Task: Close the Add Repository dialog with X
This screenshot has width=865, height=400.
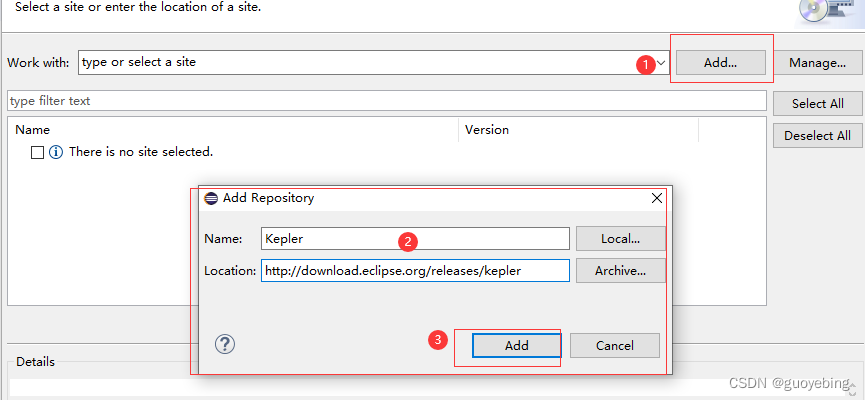Action: pos(656,199)
